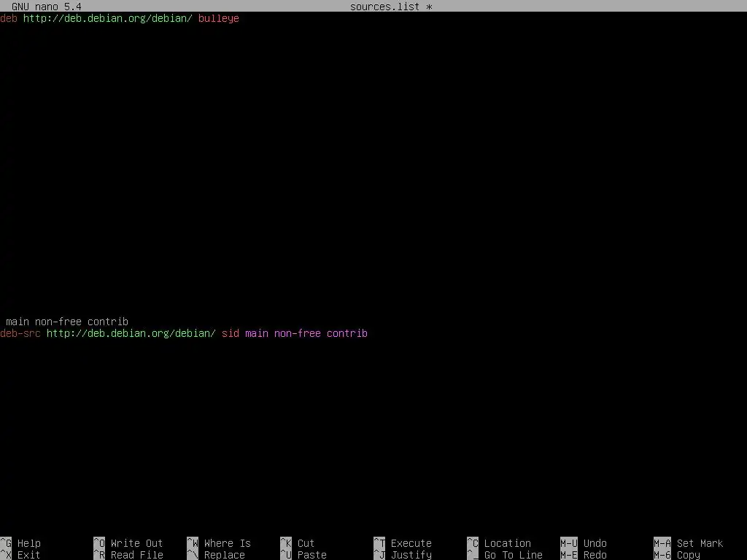Click the first line's deb.debian.org URL

(x=108, y=18)
